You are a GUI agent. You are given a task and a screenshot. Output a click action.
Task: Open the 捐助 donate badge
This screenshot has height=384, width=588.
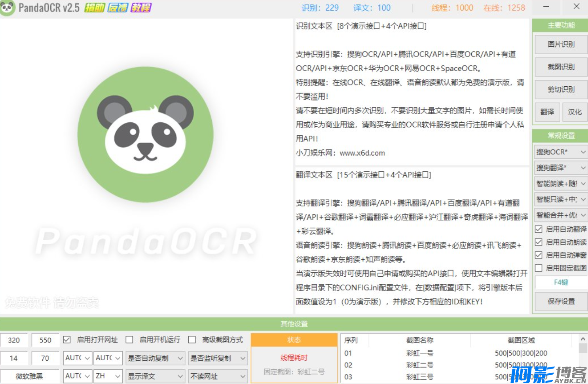click(x=95, y=8)
